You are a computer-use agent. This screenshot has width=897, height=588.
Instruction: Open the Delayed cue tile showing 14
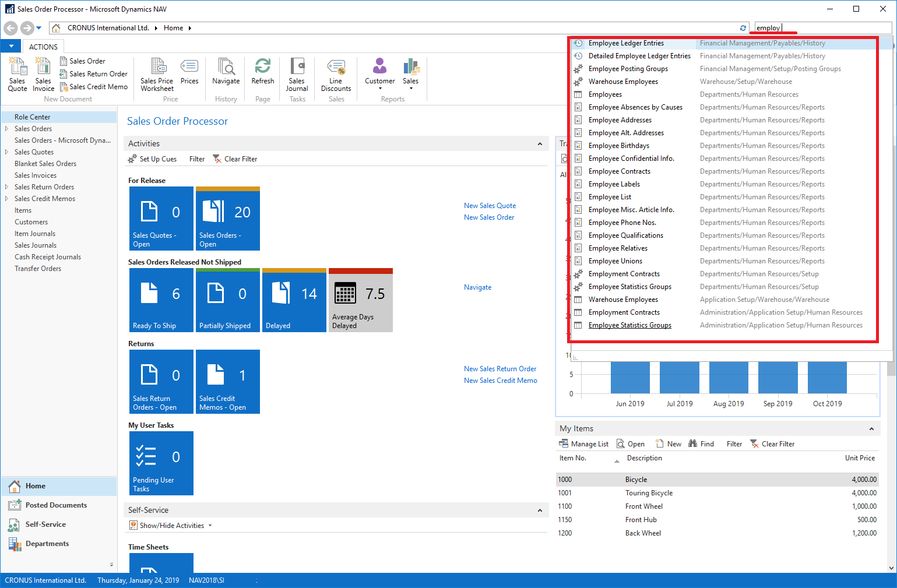point(294,300)
